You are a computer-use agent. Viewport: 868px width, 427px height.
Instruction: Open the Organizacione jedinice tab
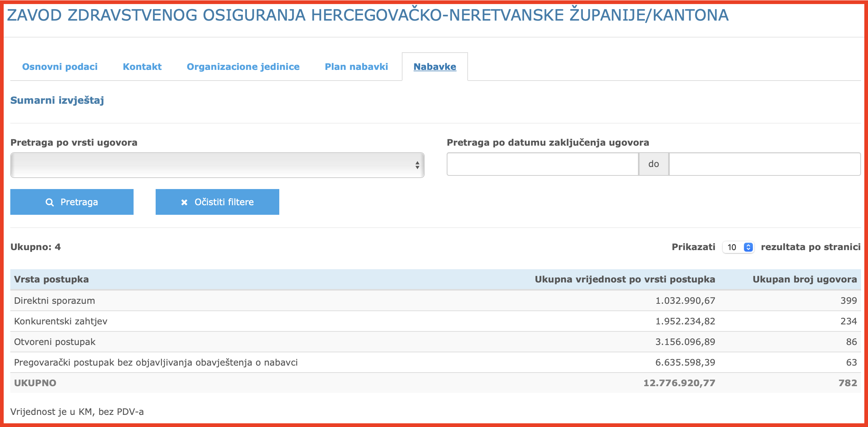pos(243,67)
